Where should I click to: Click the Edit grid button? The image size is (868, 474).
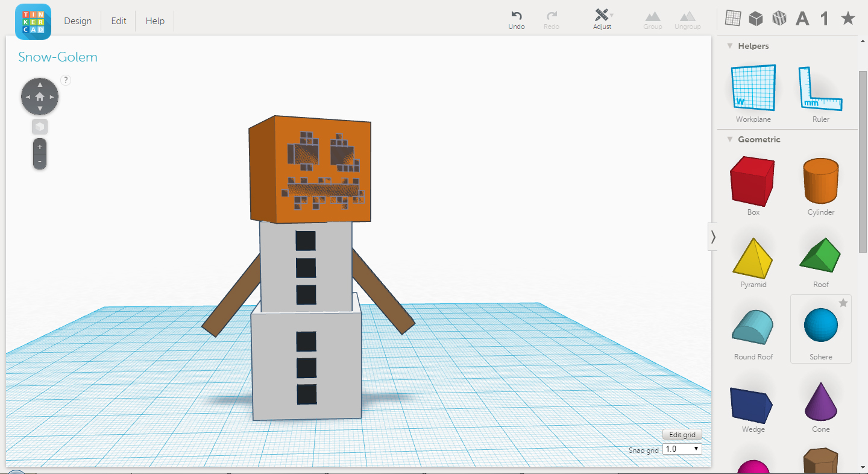coord(682,435)
